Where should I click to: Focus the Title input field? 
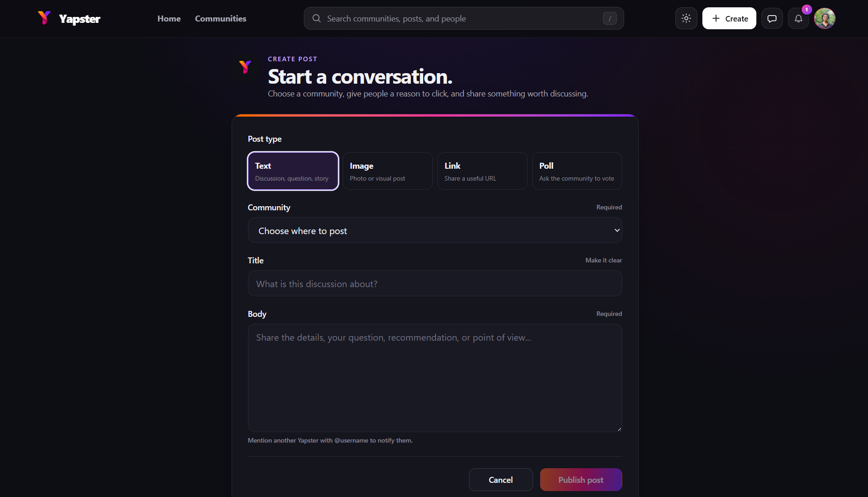click(435, 283)
